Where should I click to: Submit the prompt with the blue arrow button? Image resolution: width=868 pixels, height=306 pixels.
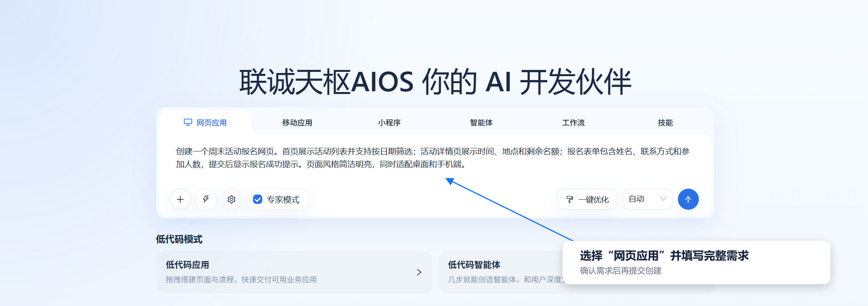coord(688,199)
